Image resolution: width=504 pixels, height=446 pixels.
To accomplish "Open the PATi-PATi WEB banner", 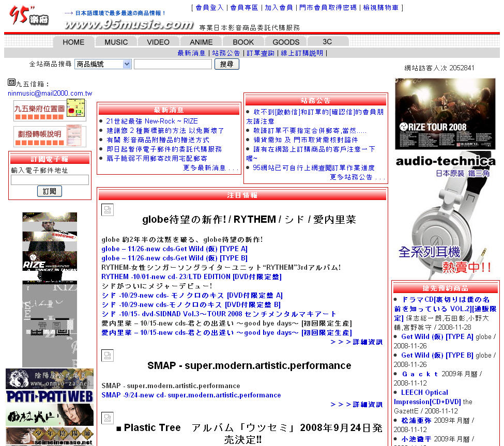I will (x=50, y=396).
